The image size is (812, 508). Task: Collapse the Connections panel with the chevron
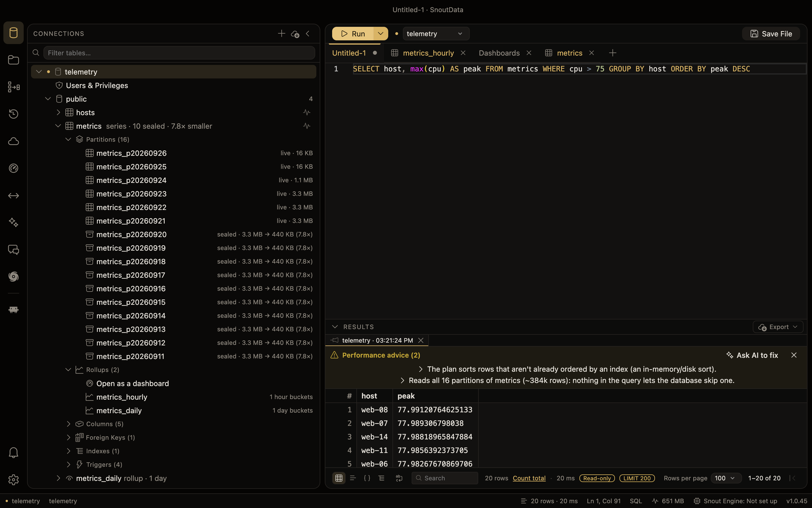(x=308, y=34)
